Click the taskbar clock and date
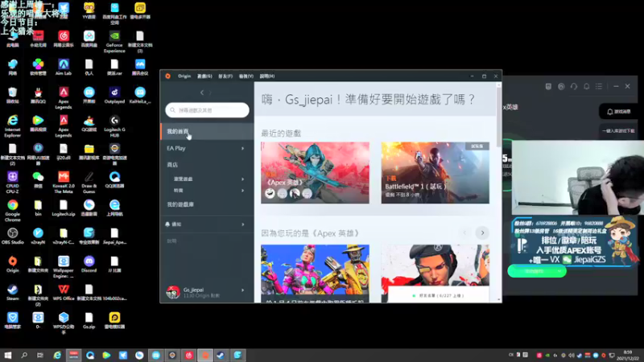Screen dimensions: 644x362 click(x=628, y=356)
